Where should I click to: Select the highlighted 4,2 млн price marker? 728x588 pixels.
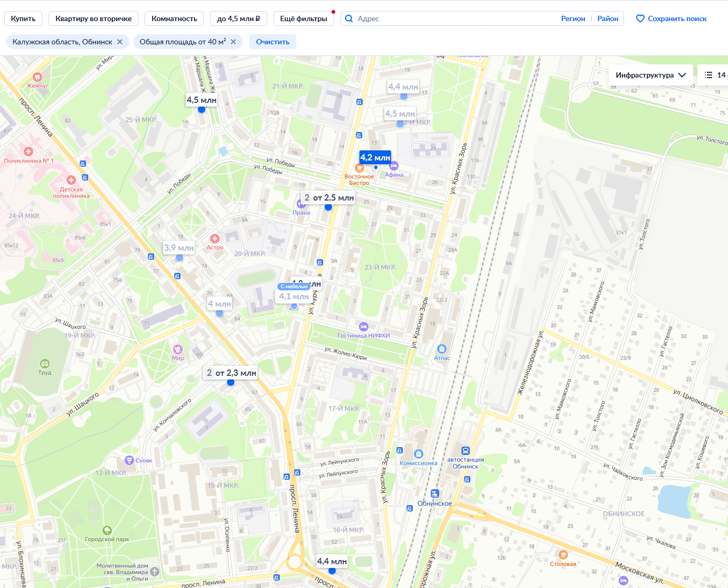coord(375,157)
